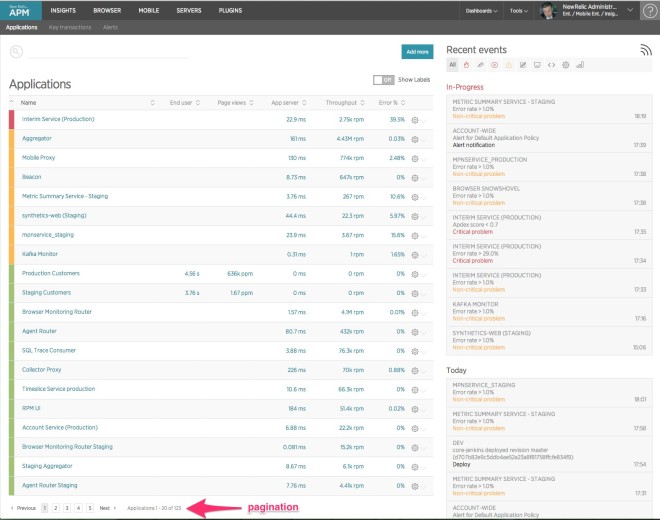
Task: Open the APM product logo menu
Action: click(21, 11)
